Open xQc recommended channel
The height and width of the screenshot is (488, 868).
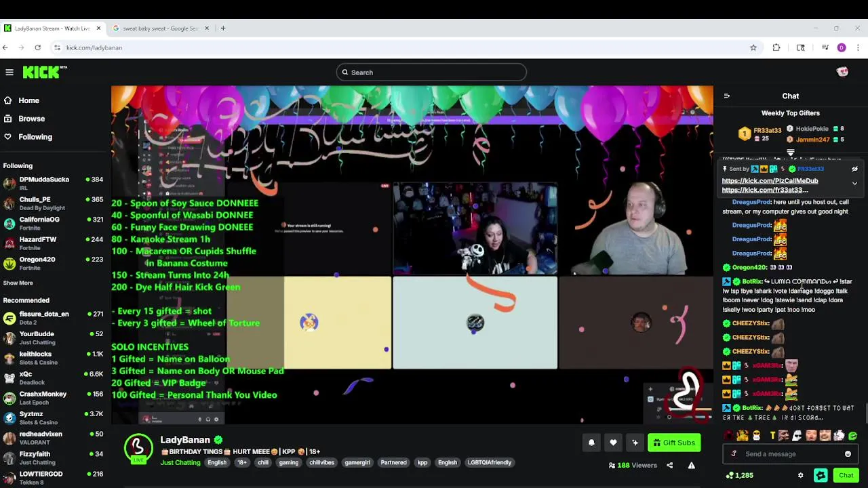53,378
